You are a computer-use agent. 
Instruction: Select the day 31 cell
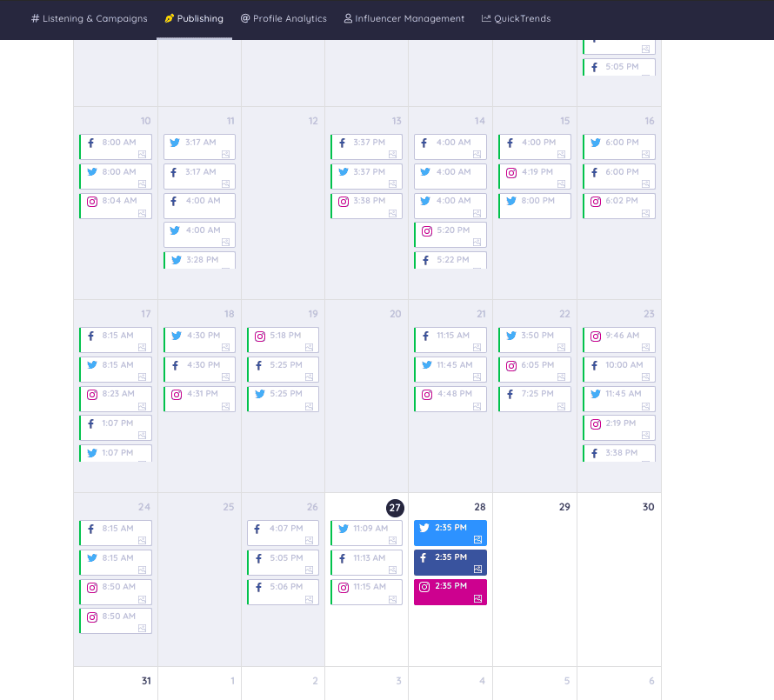[x=116, y=683]
